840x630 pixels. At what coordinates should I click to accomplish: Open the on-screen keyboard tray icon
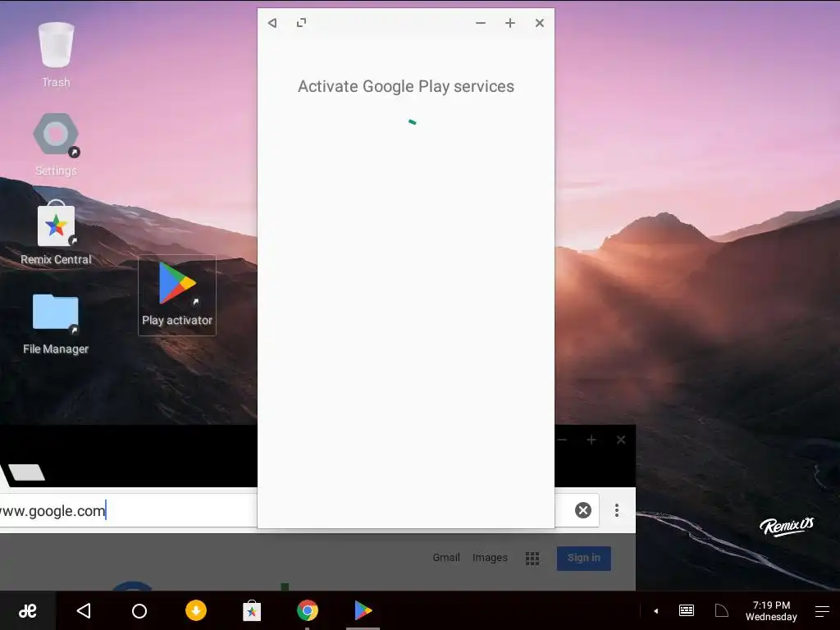(687, 610)
